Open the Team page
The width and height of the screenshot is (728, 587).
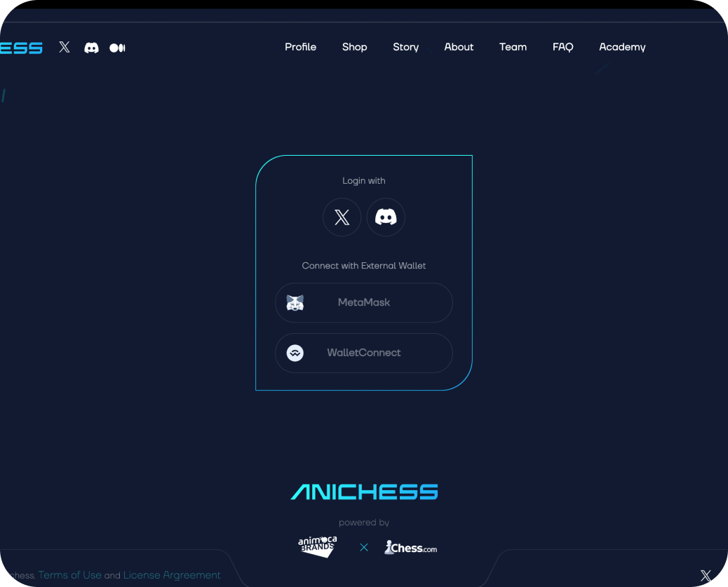point(513,47)
